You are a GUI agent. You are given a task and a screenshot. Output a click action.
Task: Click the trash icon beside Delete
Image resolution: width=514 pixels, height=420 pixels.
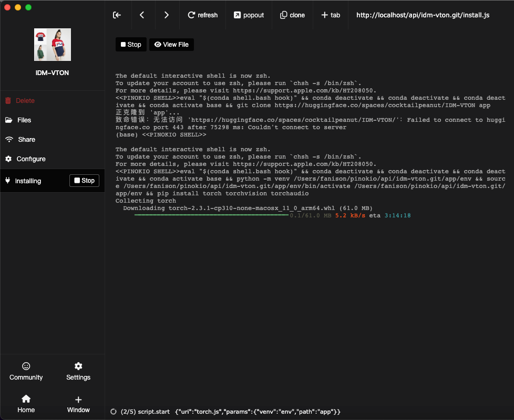click(x=8, y=100)
